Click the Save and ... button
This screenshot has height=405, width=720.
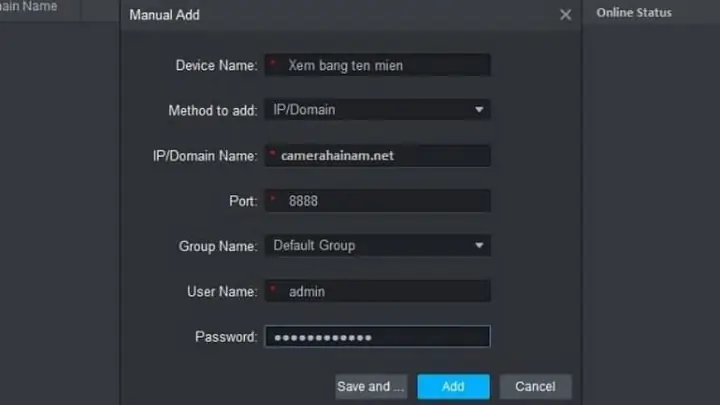[x=371, y=386]
